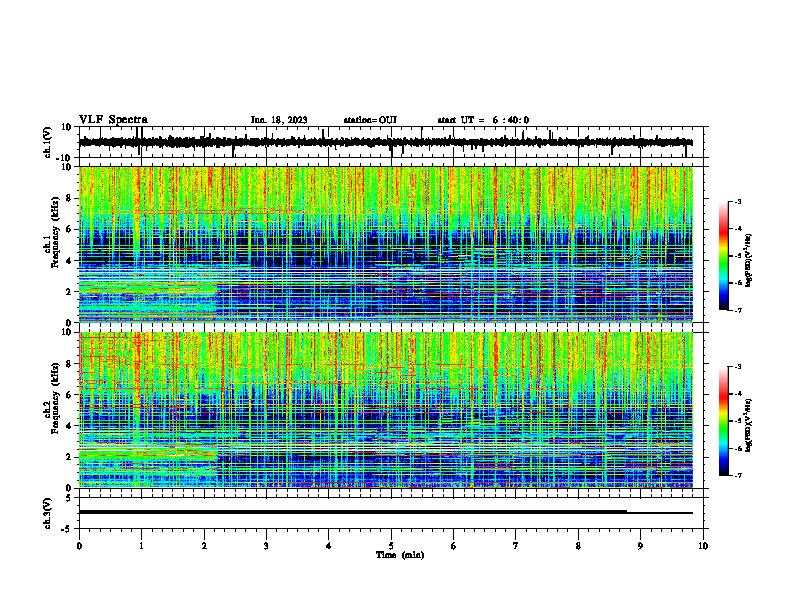792x612 pixels.
Task: Click the ch.1 colorbar log(PSD) label
Action: click(749, 261)
